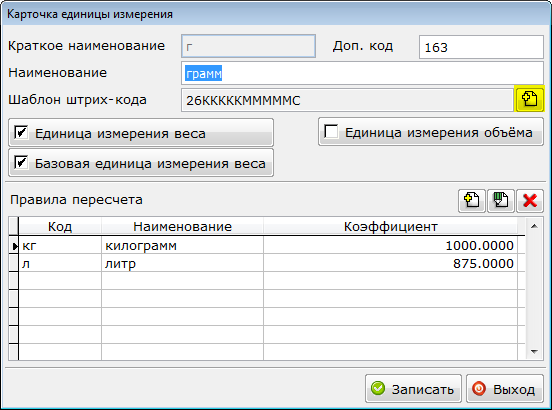Select the coefficient cell 1000.0000
The image size is (552, 410).
(390, 245)
